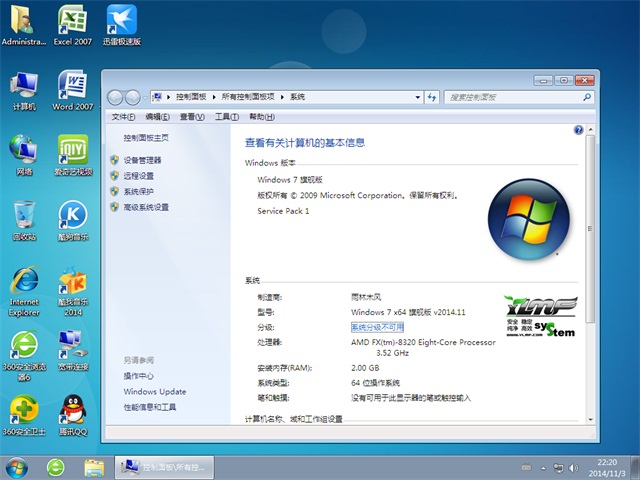Image resolution: width=640 pixels, height=480 pixels.
Task: Click the 控制面板 taskbar window button
Action: (x=164, y=467)
